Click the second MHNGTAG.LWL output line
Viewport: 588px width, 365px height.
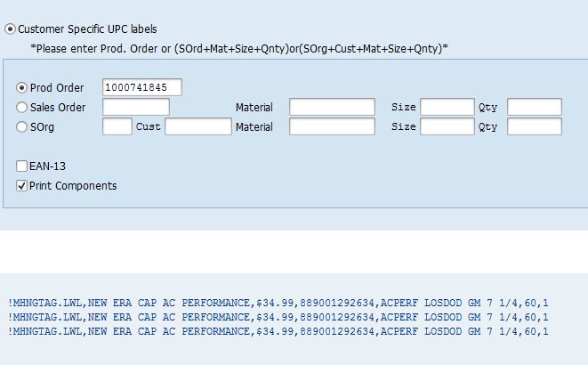278,317
